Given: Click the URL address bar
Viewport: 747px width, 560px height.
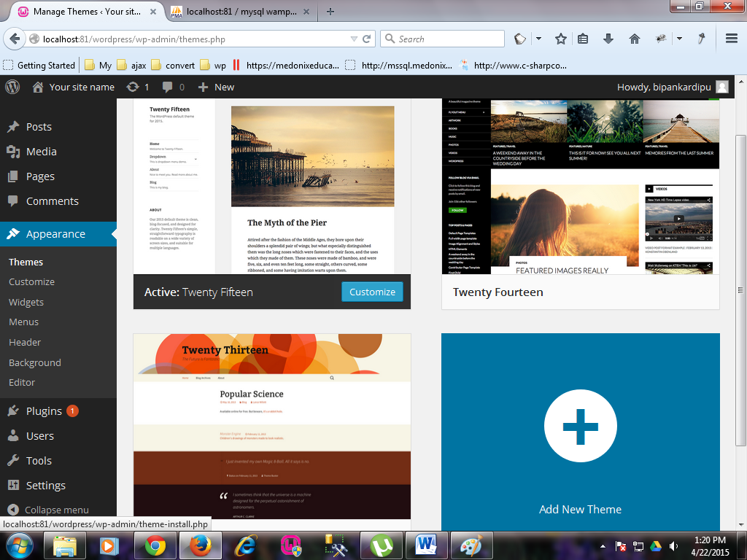Looking at the screenshot, I should 190,39.
